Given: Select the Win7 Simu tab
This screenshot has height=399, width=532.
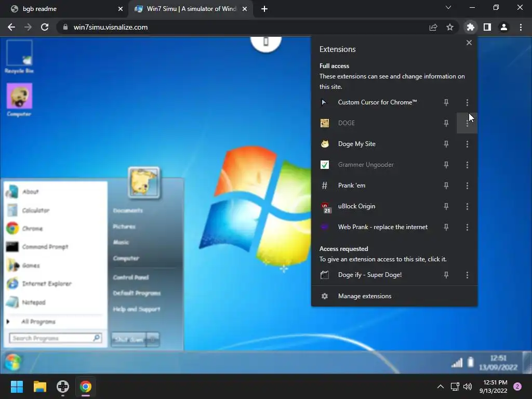Looking at the screenshot, I should pyautogui.click(x=191, y=9).
